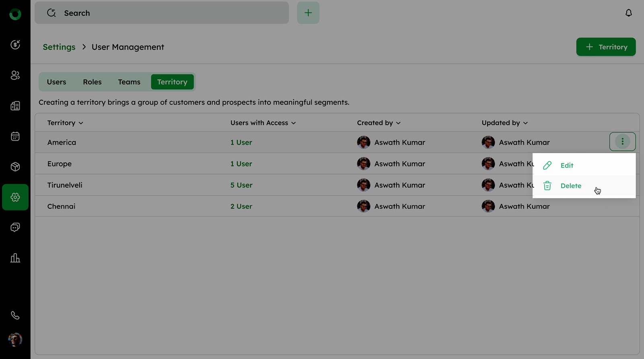Open the phone dialer icon
The width and height of the screenshot is (644, 359).
pos(15,316)
